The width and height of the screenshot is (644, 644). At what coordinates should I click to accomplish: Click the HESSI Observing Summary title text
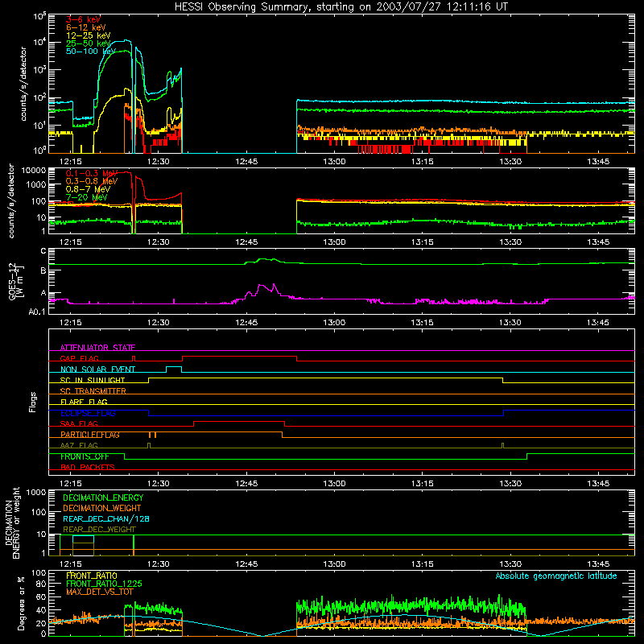[341, 7]
